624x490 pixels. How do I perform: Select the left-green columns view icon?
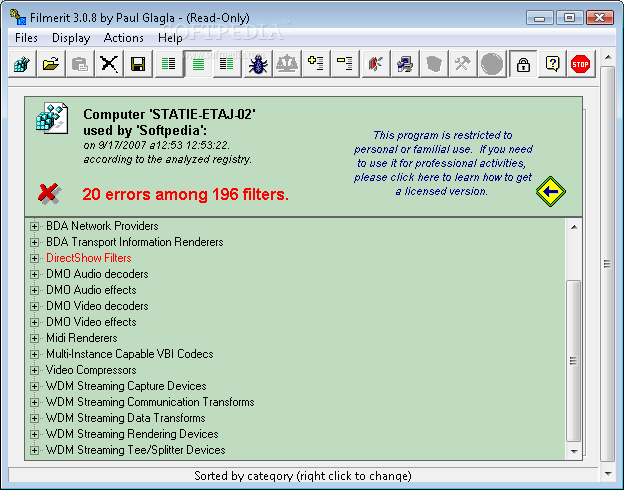[x=169, y=64]
